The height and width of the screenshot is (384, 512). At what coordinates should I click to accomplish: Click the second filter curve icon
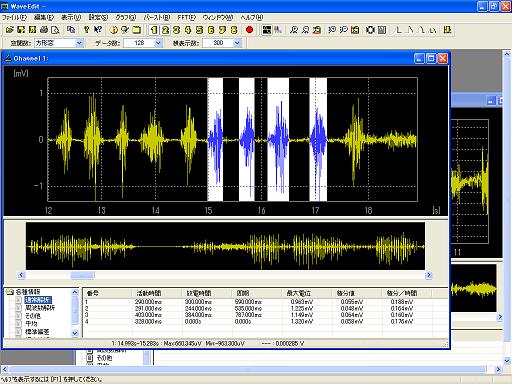(410, 30)
